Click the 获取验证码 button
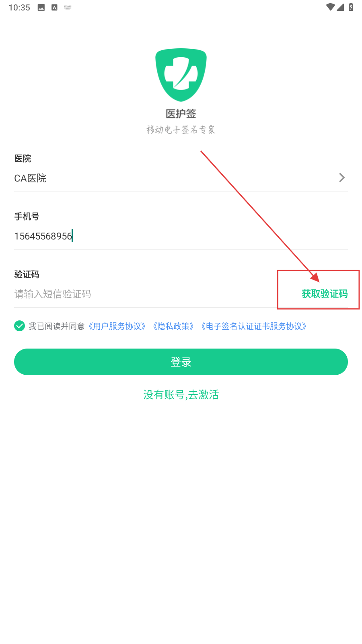Viewport: 362px width, 644px height. [325, 294]
